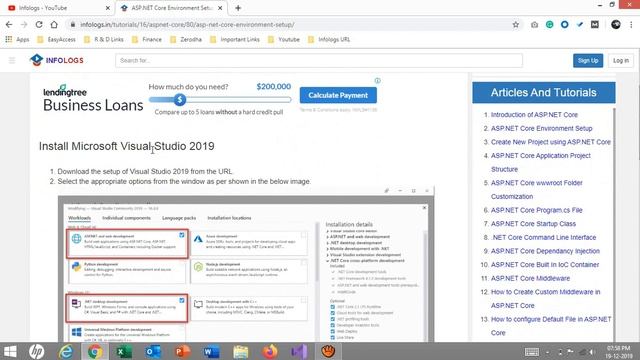Open a new browser tab

[238, 8]
